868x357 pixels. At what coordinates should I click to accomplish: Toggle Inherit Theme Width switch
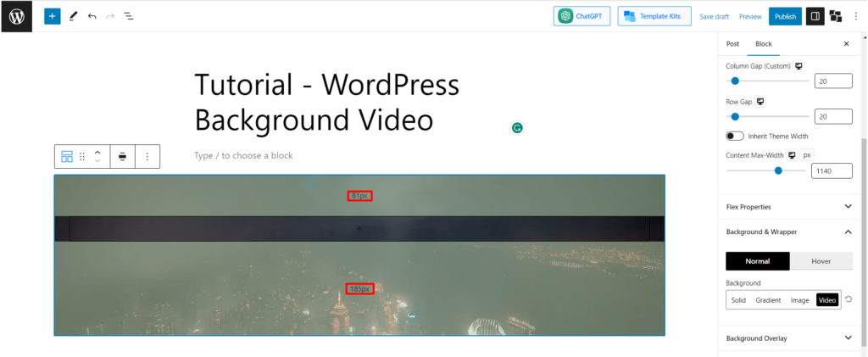735,137
